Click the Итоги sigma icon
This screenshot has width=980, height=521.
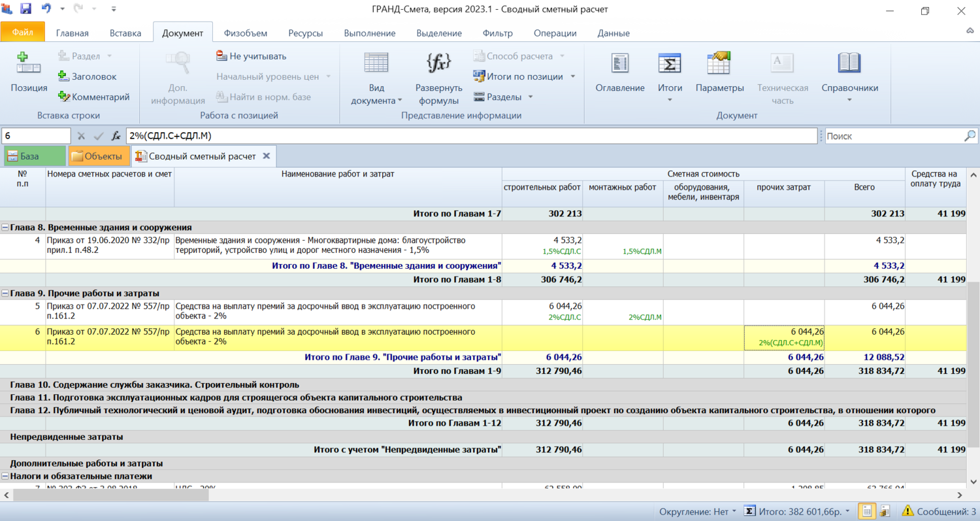point(670,63)
